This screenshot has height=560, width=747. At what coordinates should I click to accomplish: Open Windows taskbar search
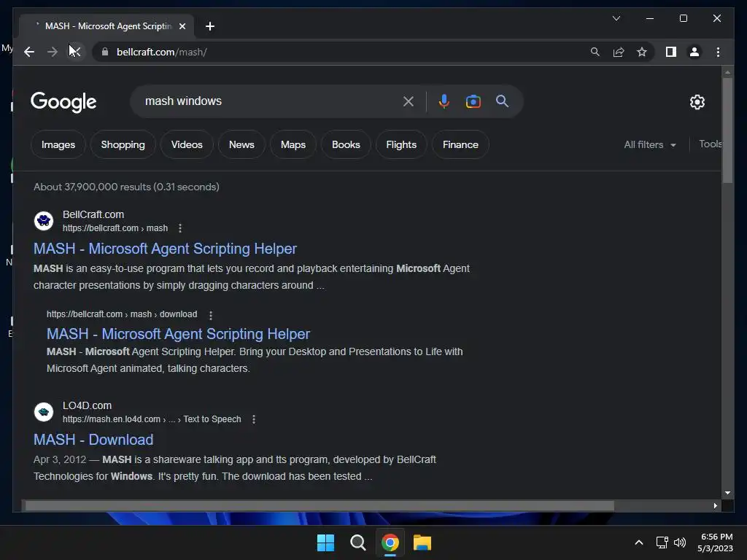[x=357, y=542]
